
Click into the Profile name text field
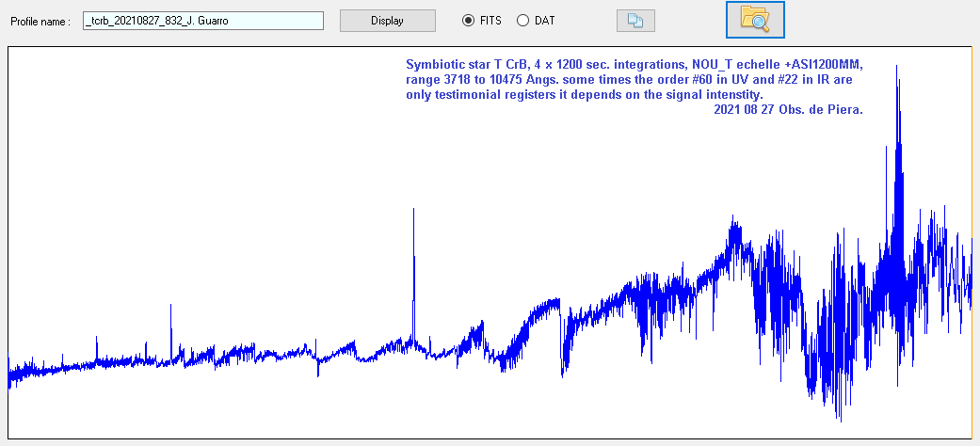pyautogui.click(x=202, y=21)
